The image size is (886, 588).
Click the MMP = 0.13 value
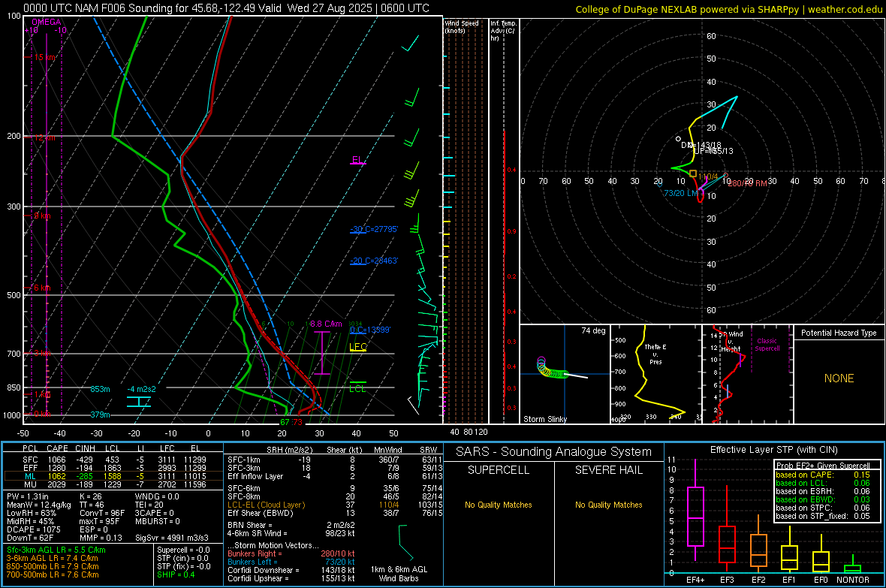pyautogui.click(x=101, y=538)
